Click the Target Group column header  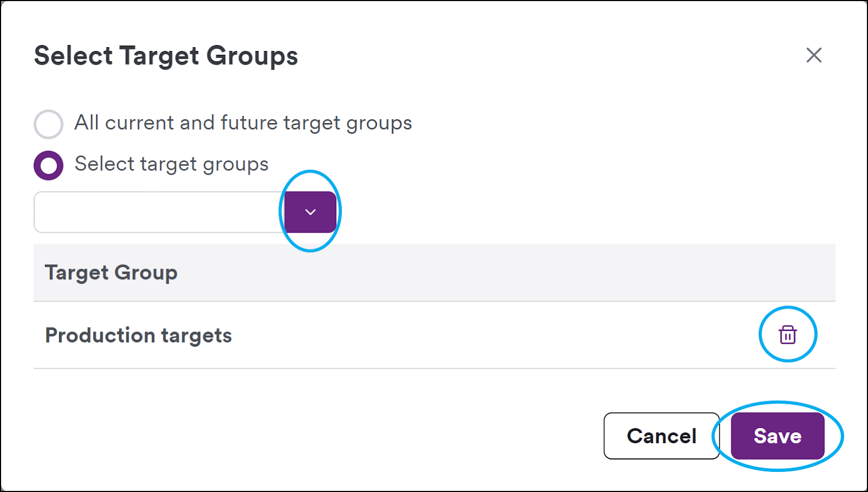point(111,272)
